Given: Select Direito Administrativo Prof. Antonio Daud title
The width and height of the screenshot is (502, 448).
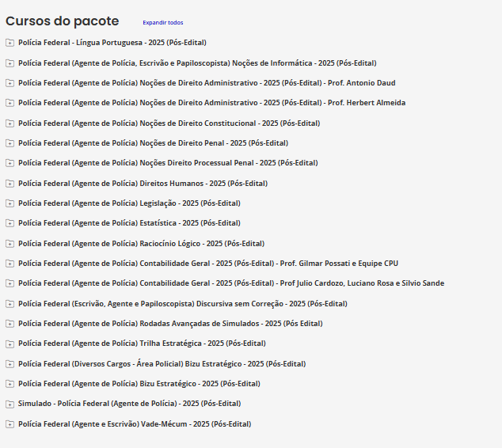Looking at the screenshot, I should pos(207,83).
